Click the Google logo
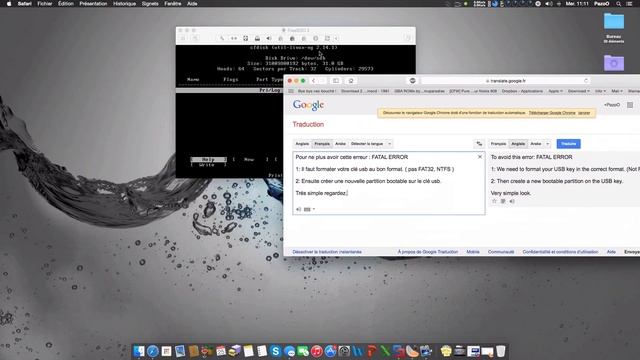This screenshot has height=360, width=640. (x=309, y=105)
